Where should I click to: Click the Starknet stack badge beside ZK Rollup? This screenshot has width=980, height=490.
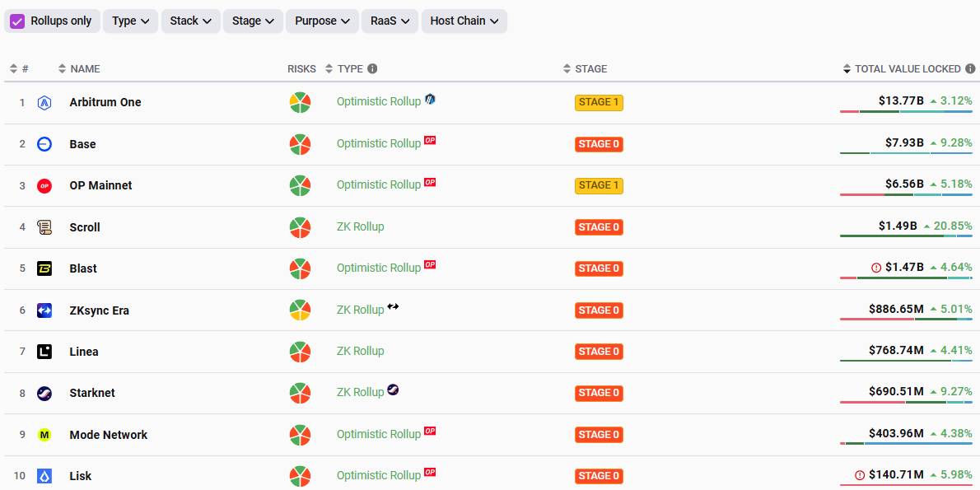tap(393, 390)
